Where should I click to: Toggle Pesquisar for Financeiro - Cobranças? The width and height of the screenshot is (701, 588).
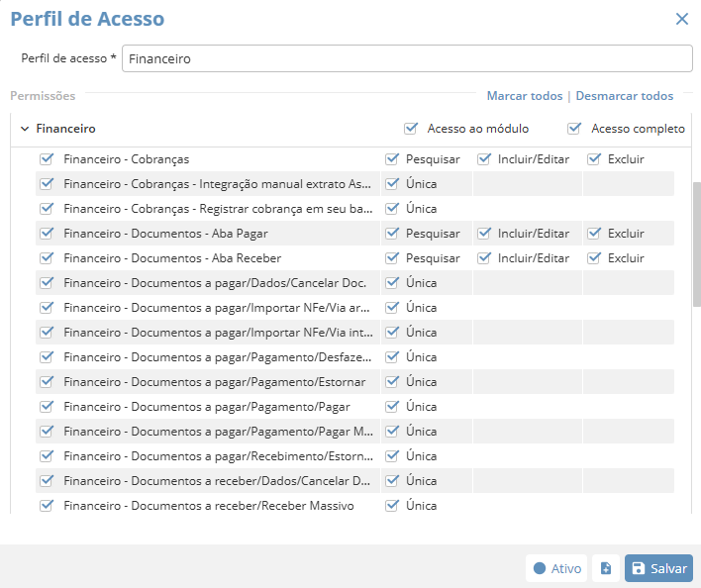[392, 158]
